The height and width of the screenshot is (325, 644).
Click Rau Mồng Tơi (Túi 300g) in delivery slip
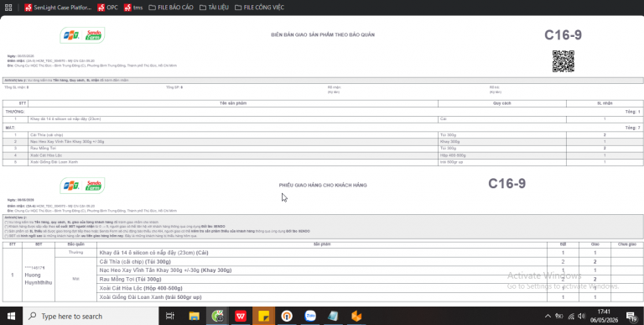[x=130, y=280]
